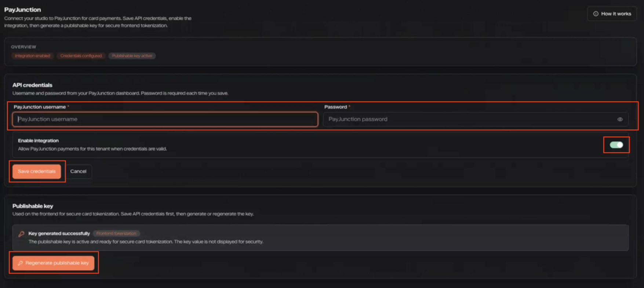Toggle the Enable integration switch
644x288 pixels.
[616, 145]
